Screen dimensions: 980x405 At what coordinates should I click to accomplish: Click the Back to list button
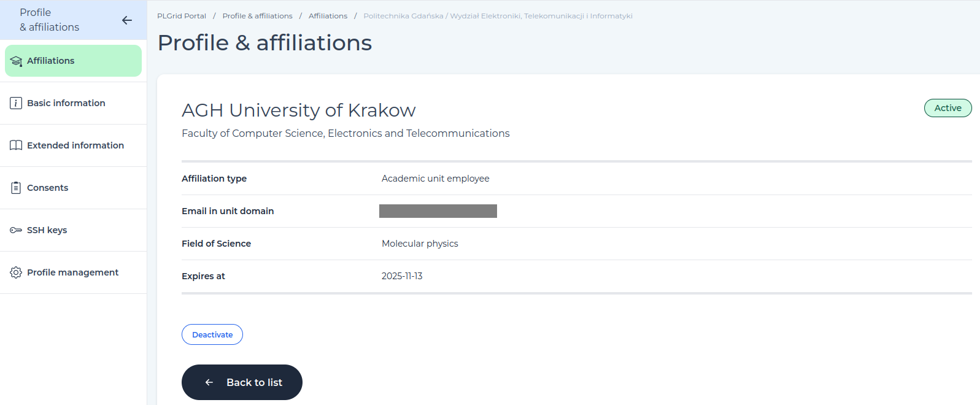point(242,382)
